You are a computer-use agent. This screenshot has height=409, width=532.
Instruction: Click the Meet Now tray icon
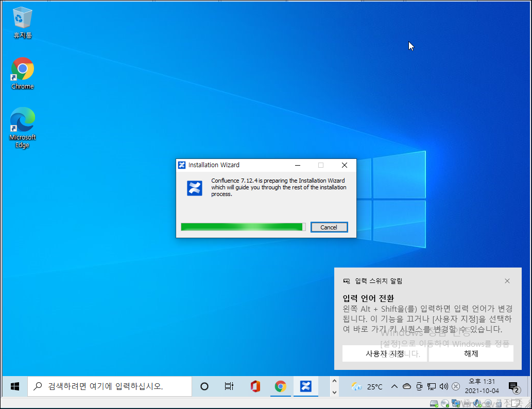tap(419, 386)
